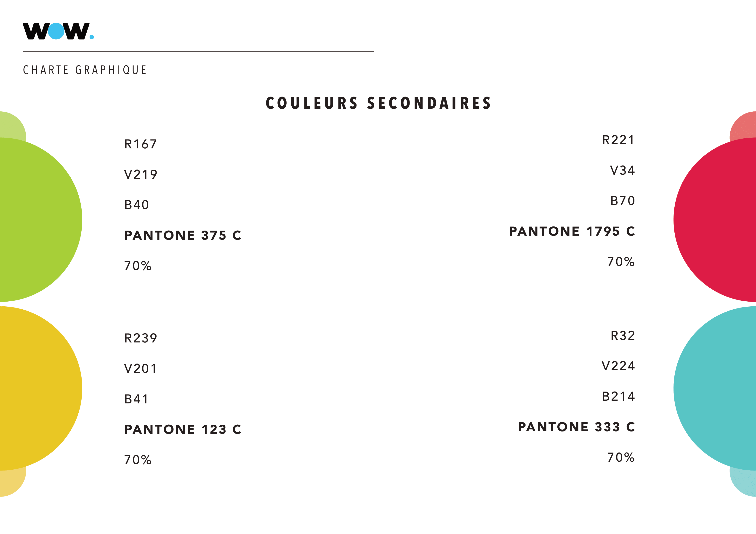The image size is (756, 534).
Task: Click the WOW logo
Action: [x=58, y=31]
